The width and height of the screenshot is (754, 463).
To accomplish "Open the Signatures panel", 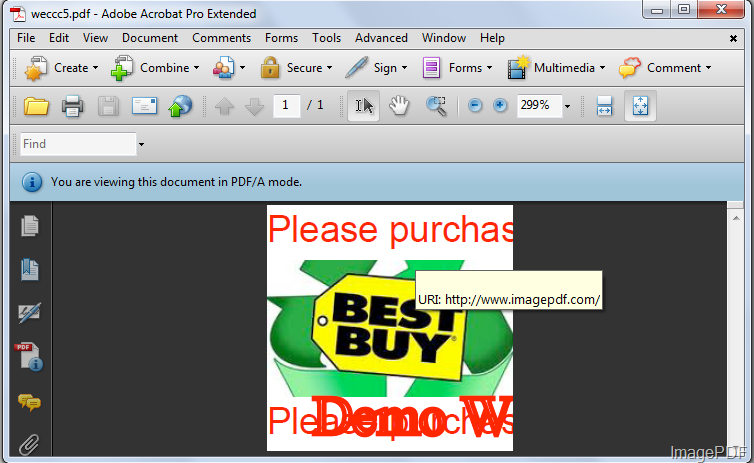I will pyautogui.click(x=30, y=313).
